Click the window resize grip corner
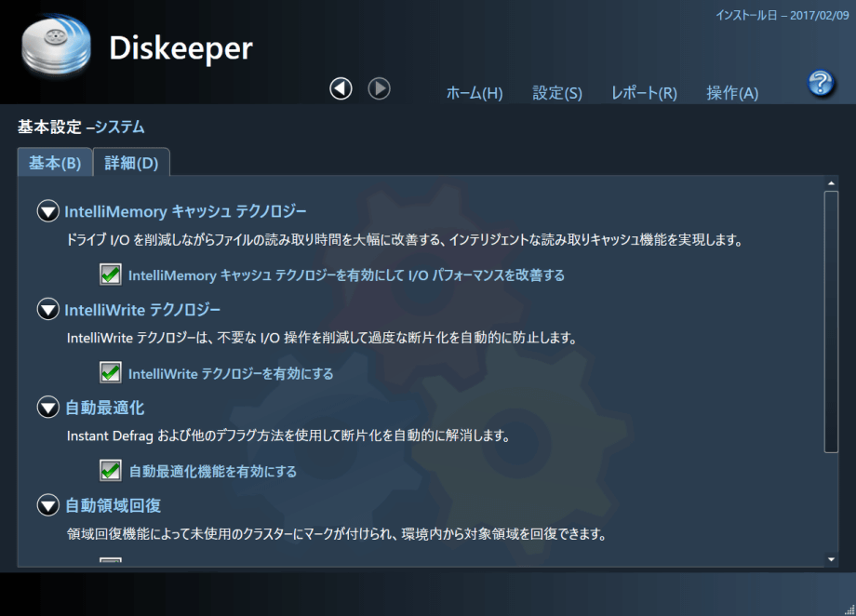The width and height of the screenshot is (856, 616). [x=849, y=609]
